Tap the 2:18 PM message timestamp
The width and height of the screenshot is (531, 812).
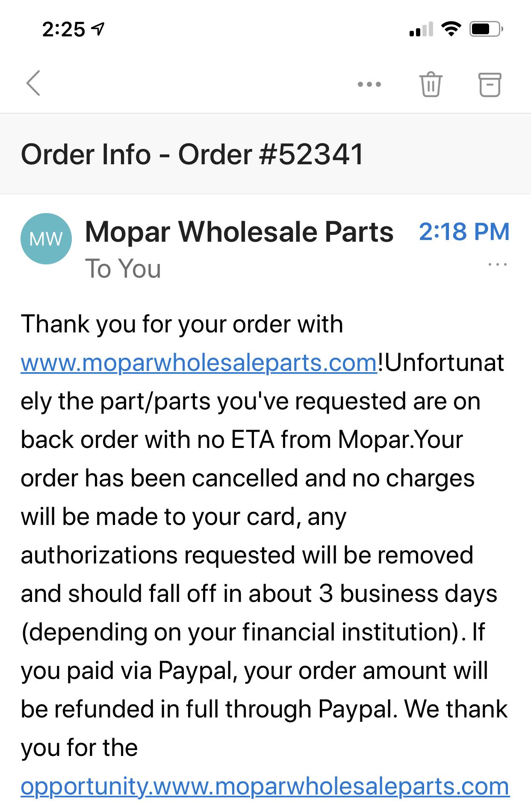(464, 232)
